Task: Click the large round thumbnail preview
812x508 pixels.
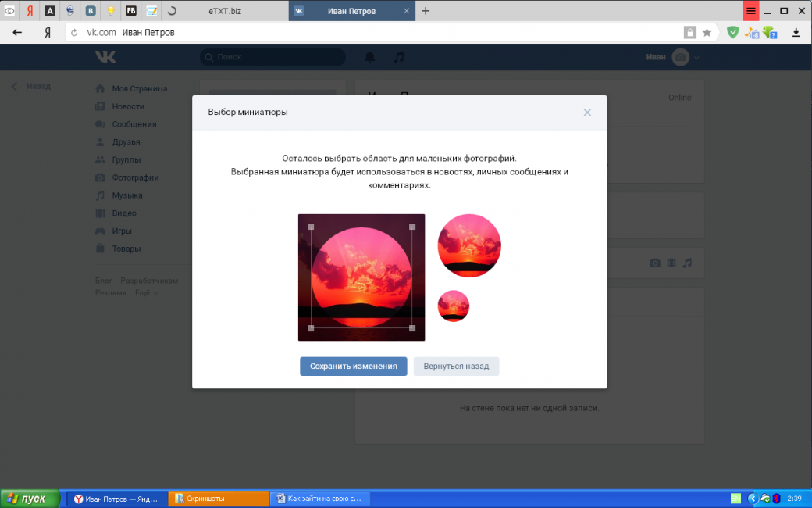Action: click(469, 245)
